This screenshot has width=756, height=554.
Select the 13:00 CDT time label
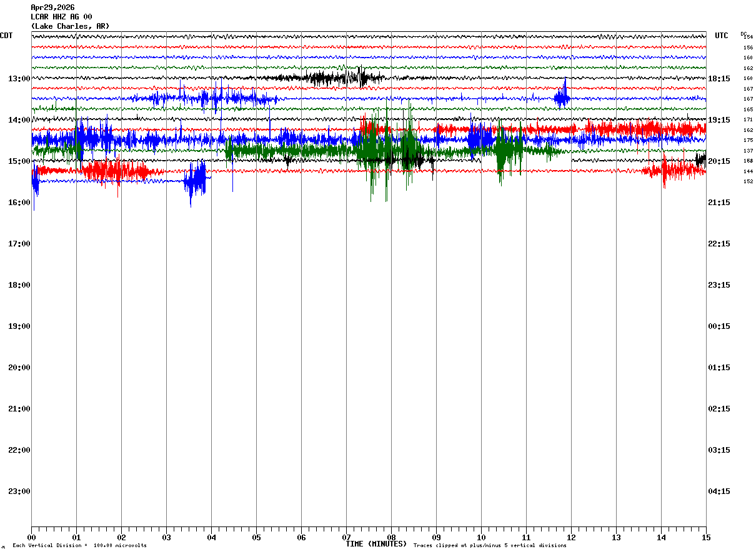19,79
